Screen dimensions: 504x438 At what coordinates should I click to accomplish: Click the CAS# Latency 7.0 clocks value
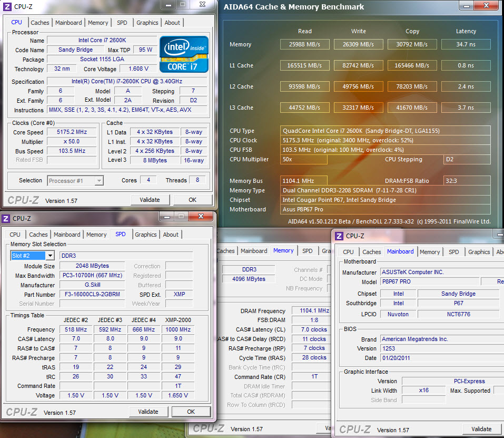point(311,329)
